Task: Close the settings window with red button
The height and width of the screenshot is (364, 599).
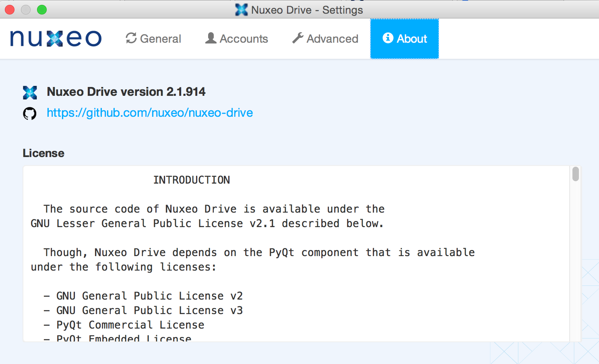Action: 10,10
